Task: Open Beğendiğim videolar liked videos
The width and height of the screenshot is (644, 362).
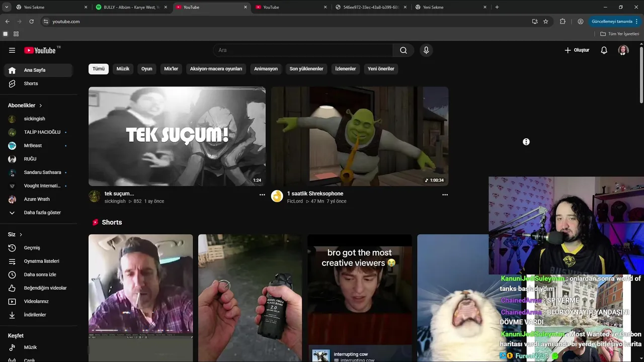Action: point(38,288)
